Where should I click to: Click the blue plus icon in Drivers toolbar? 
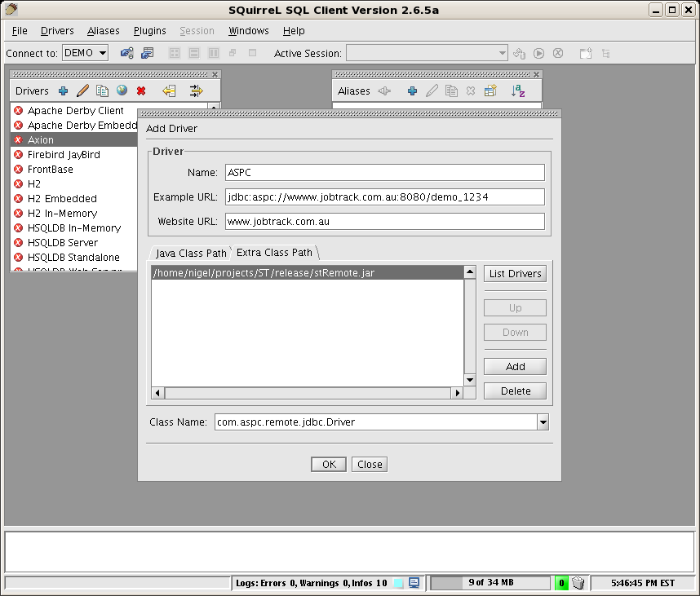click(x=63, y=91)
